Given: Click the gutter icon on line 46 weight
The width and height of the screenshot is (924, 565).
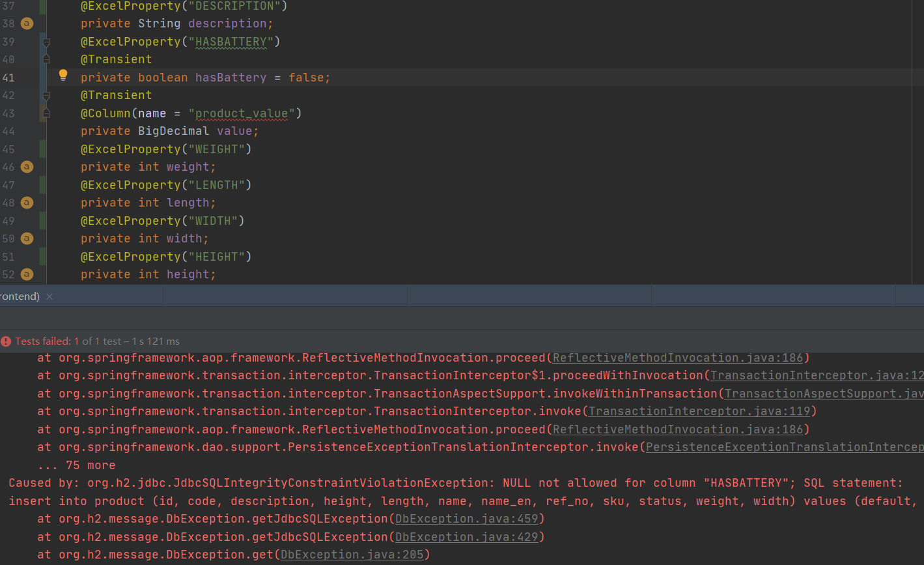Looking at the screenshot, I should click(27, 167).
